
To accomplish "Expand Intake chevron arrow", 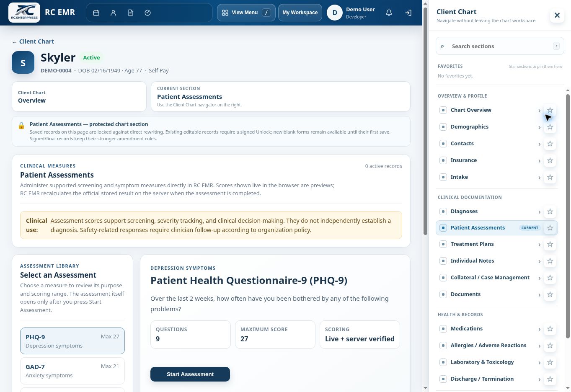I will click(539, 178).
